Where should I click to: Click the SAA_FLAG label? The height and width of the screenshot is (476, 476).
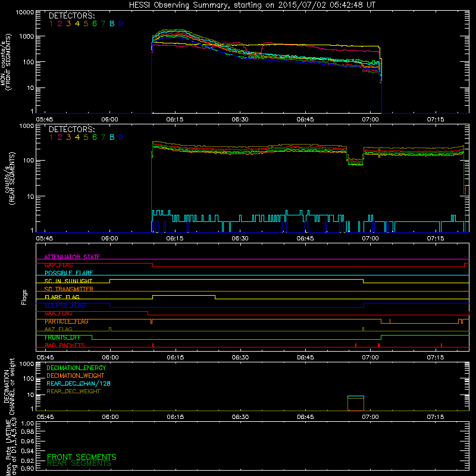coord(58,314)
